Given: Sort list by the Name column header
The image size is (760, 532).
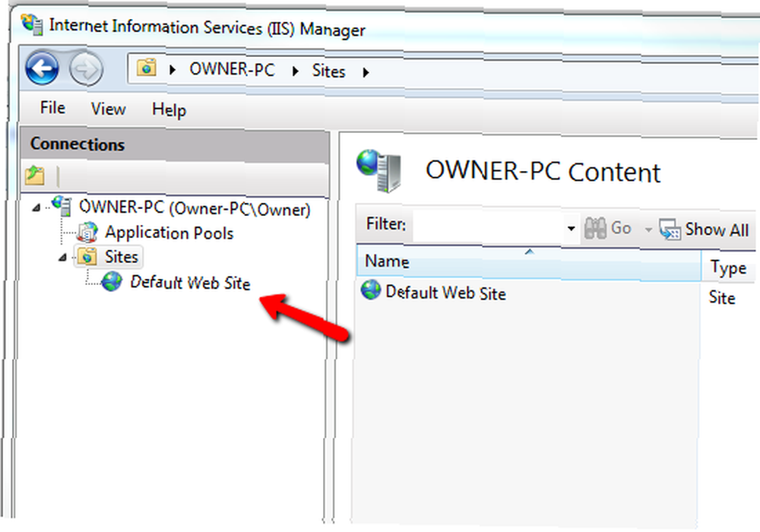Looking at the screenshot, I should (x=529, y=263).
